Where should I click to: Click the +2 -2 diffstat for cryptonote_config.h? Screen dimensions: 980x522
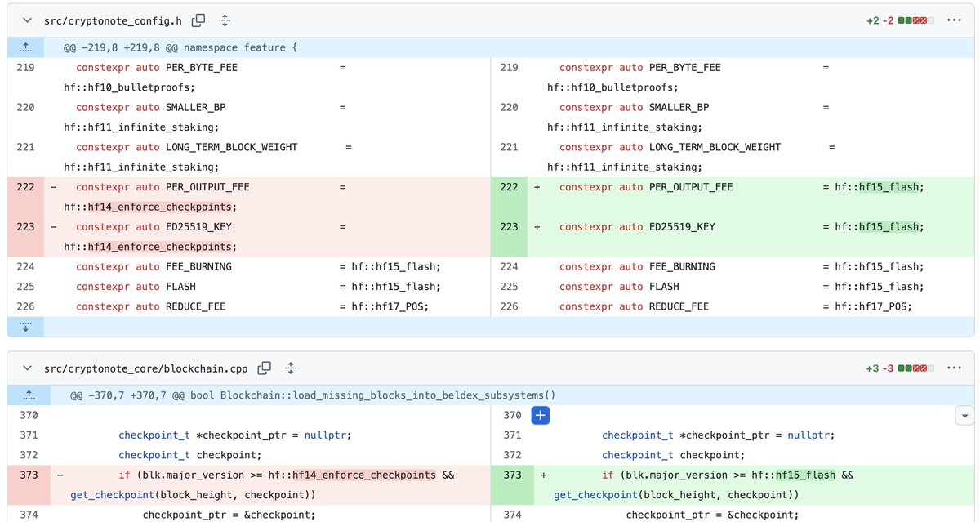click(901, 20)
